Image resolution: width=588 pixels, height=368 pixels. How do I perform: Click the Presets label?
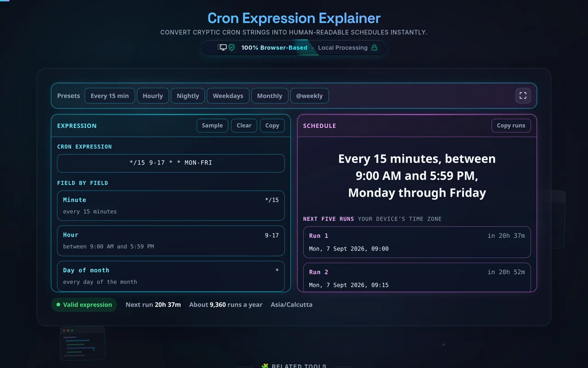[x=68, y=96]
